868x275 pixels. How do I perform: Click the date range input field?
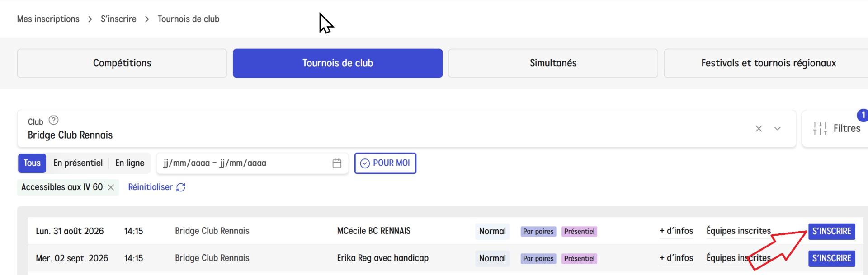click(x=252, y=163)
